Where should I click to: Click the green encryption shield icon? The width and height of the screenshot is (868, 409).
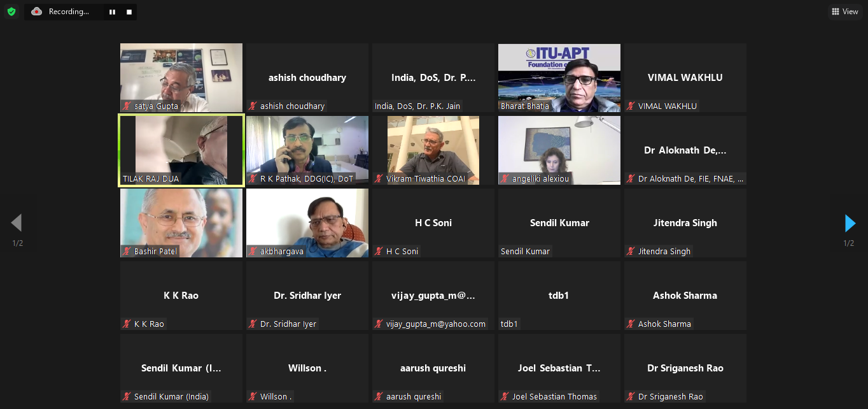click(11, 11)
